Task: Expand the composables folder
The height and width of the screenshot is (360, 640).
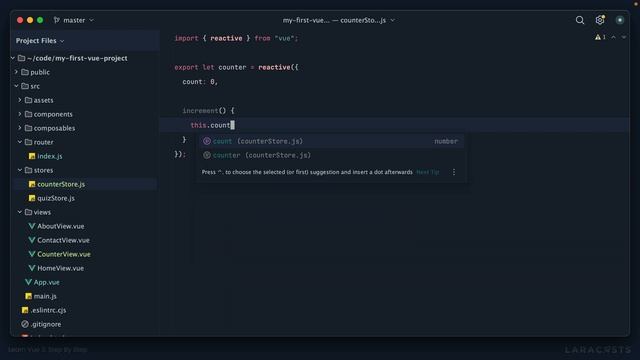Action: coord(20,128)
